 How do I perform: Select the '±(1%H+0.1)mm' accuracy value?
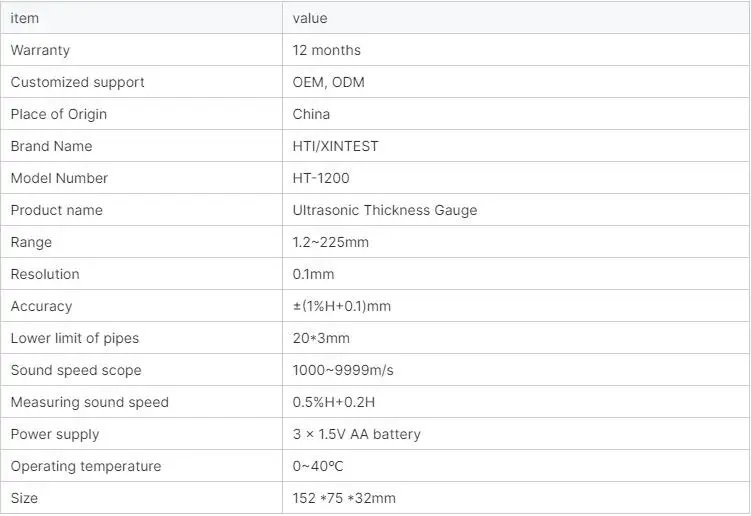[x=342, y=306]
